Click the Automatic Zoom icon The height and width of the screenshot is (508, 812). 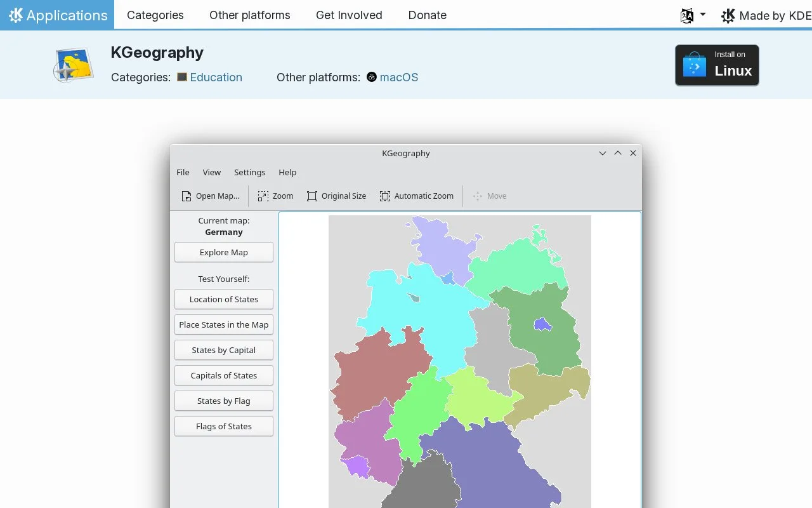(385, 196)
